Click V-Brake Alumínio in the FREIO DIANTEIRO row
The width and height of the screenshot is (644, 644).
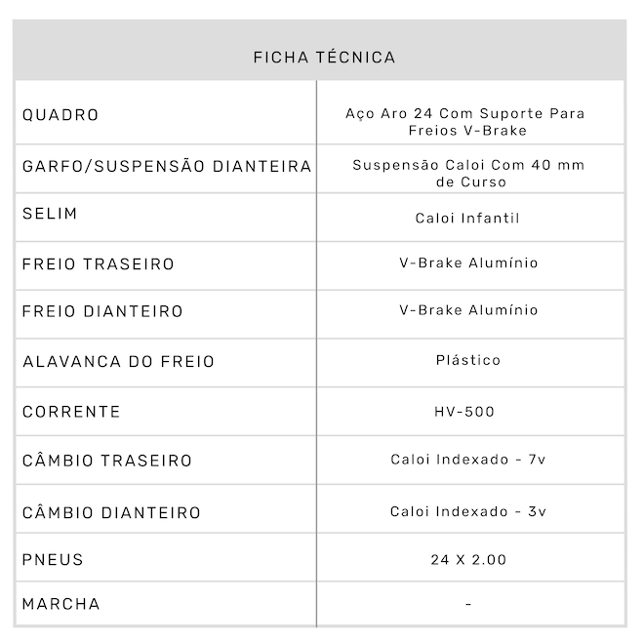tap(468, 310)
